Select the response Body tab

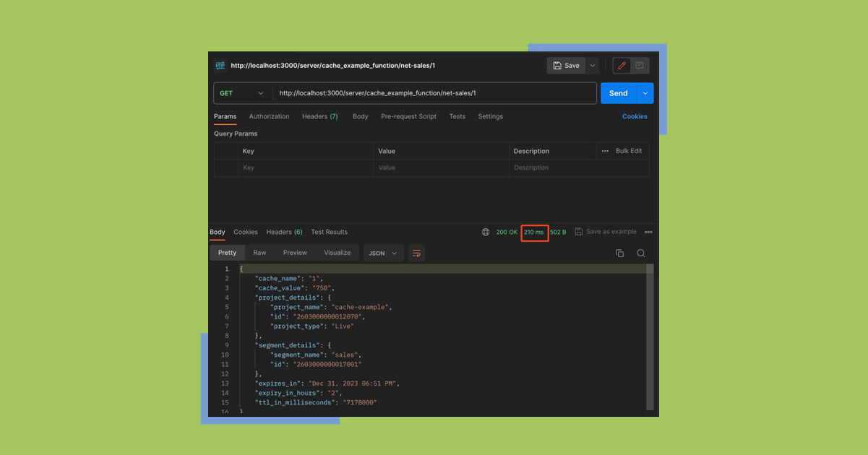point(218,232)
